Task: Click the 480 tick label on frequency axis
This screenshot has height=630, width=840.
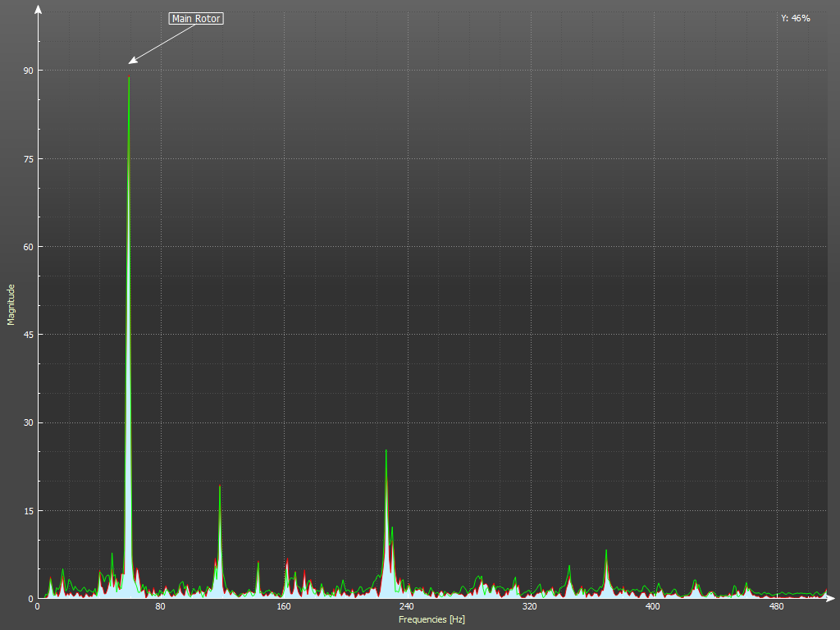Action: pos(776,607)
